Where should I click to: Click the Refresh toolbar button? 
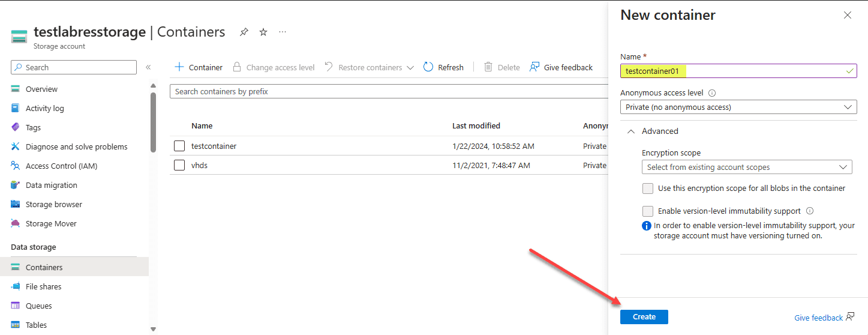click(443, 67)
